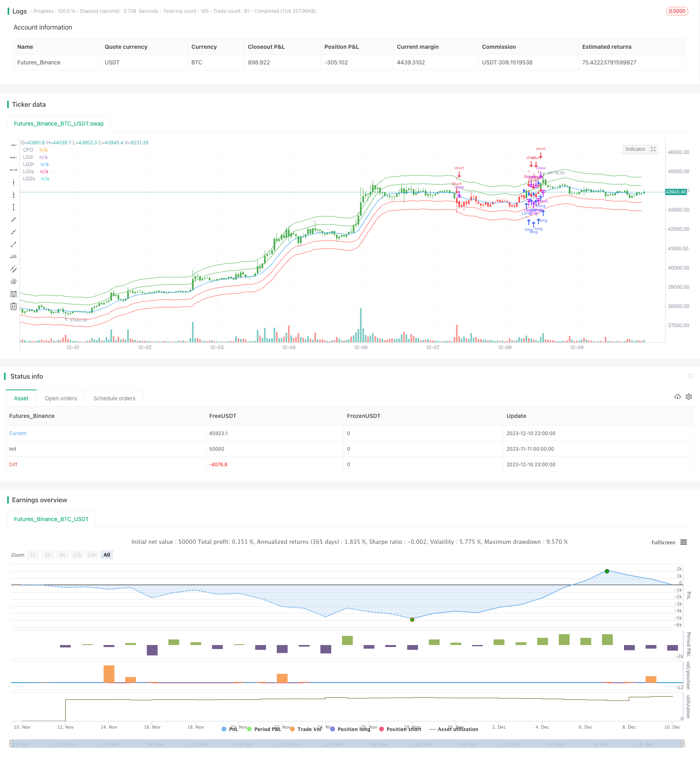Image resolution: width=700 pixels, height=759 pixels.
Task: Select the diagonal straight line tool
Action: coord(14,220)
